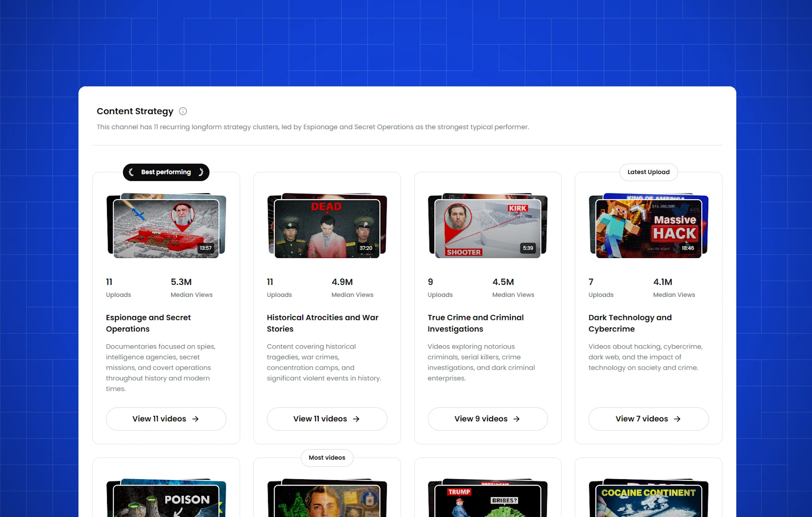Click the True Crime card description text
Screen dimensions: 812x517
481,362
